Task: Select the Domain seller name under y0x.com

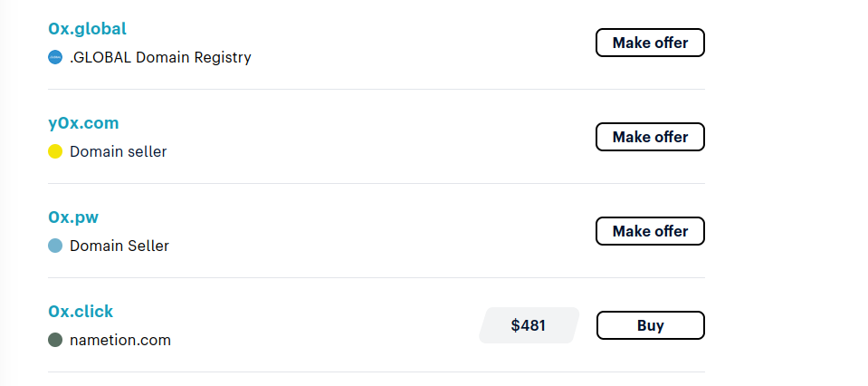Action: click(x=118, y=151)
